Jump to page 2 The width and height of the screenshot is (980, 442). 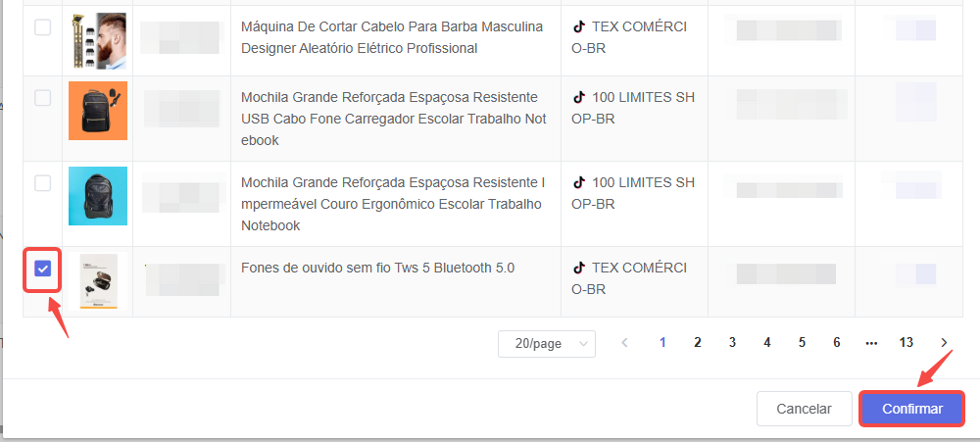[x=698, y=343]
